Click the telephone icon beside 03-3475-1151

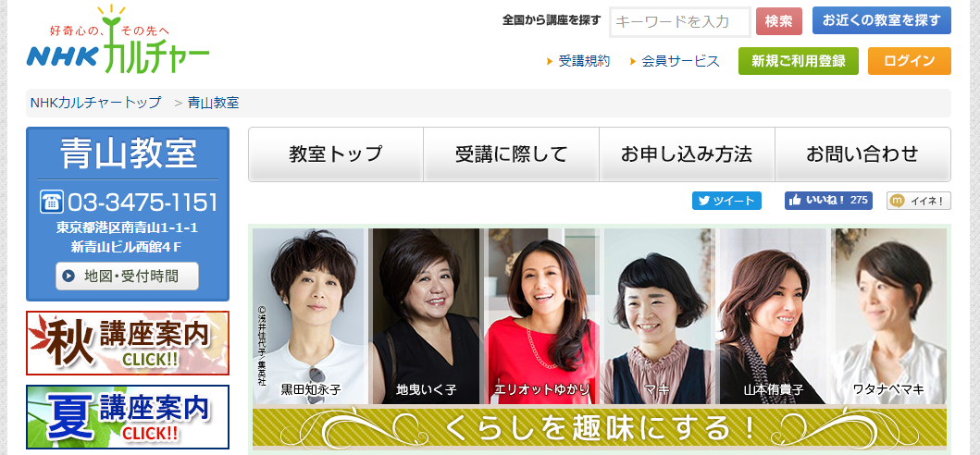(51, 202)
